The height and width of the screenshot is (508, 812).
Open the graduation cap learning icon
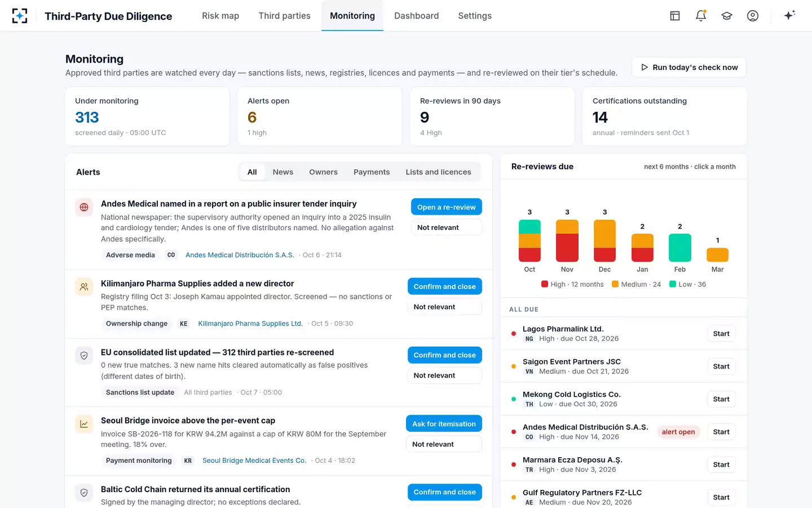[x=727, y=16]
